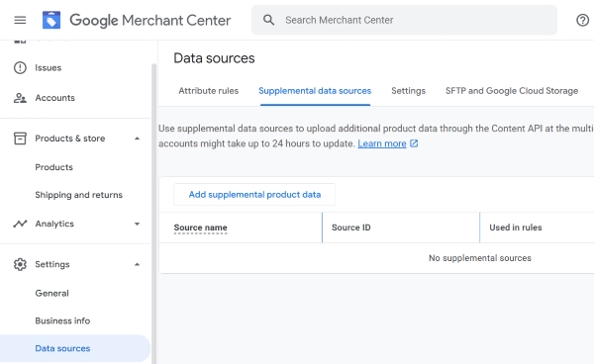The image size is (594, 364).
Task: Select the Supplemental data sources tab
Action: [315, 91]
